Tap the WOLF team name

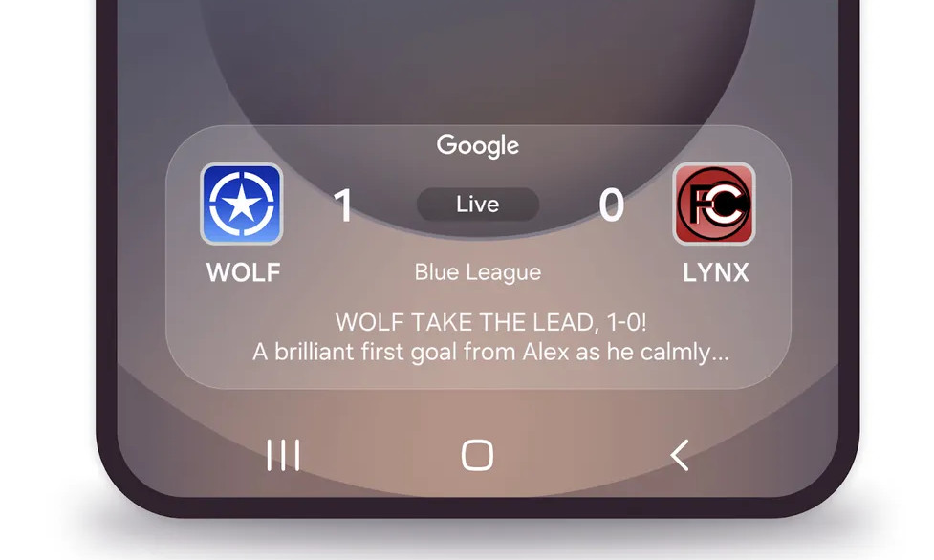(x=243, y=273)
